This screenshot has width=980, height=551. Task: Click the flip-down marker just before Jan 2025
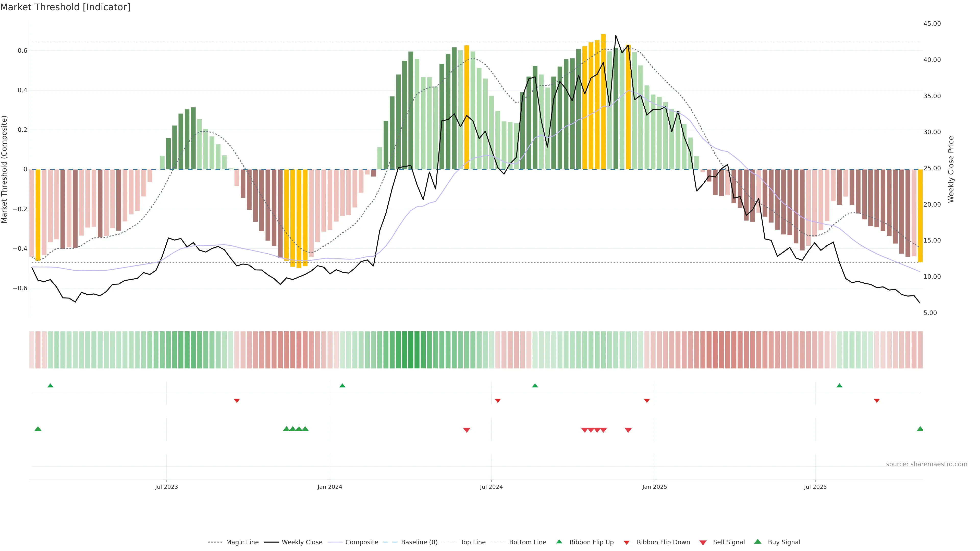click(647, 401)
